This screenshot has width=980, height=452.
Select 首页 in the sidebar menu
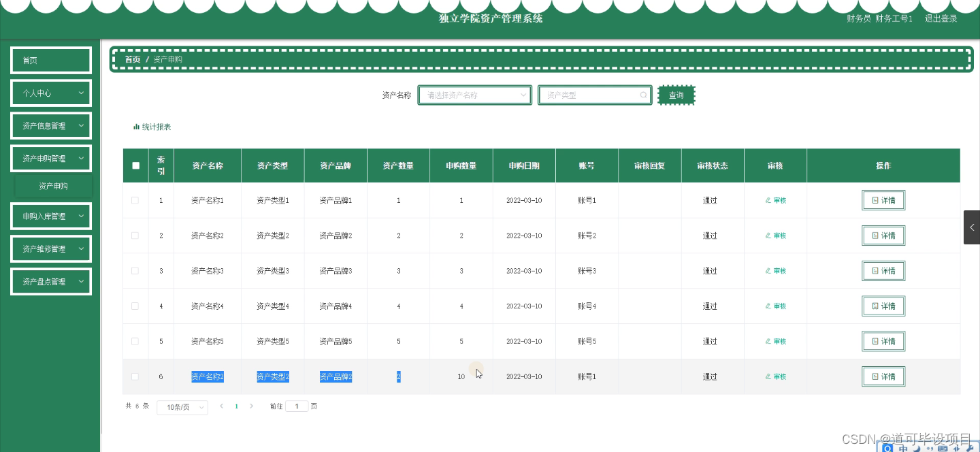[x=50, y=60]
